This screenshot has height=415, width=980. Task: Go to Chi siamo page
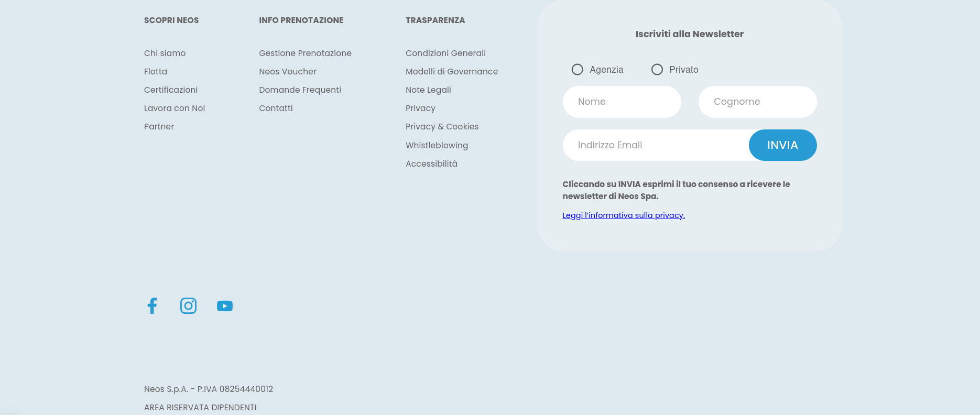coord(165,53)
